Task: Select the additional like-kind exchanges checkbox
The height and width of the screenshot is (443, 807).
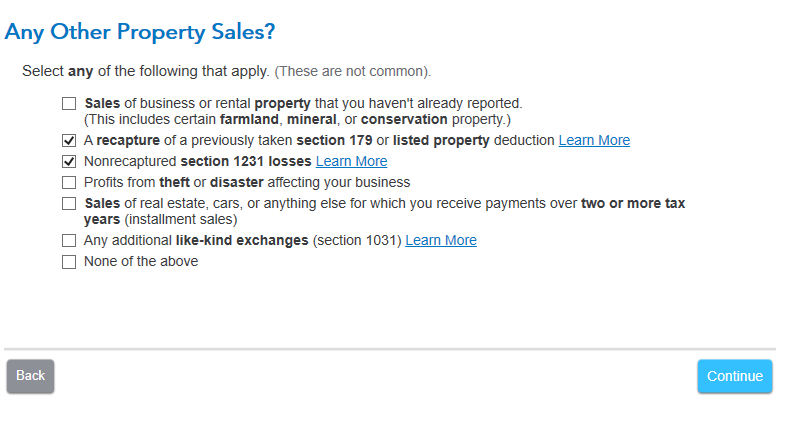Action: [69, 241]
